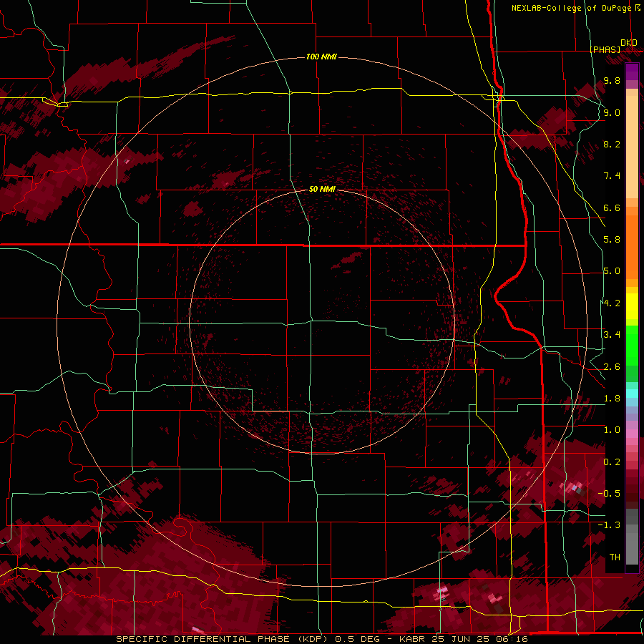The image size is (644, 644).
Task: Pick the gray segment at color bar bottom
Action: pos(632,545)
